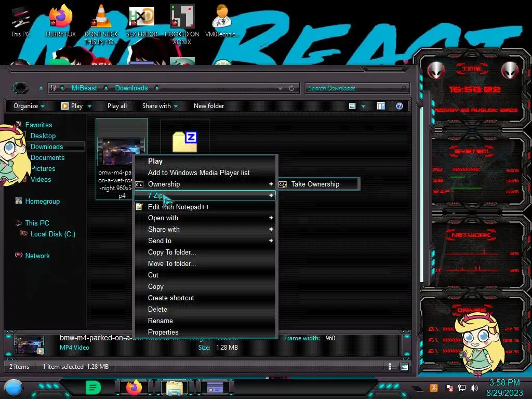532x399 pixels.
Task: Open the Organize dropdown menu
Action: 29,106
